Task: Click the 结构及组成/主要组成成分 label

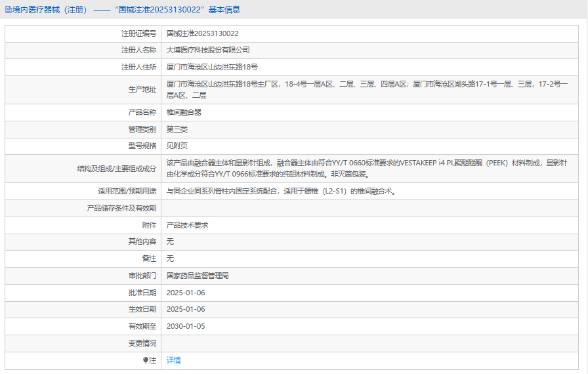Action: pos(117,169)
